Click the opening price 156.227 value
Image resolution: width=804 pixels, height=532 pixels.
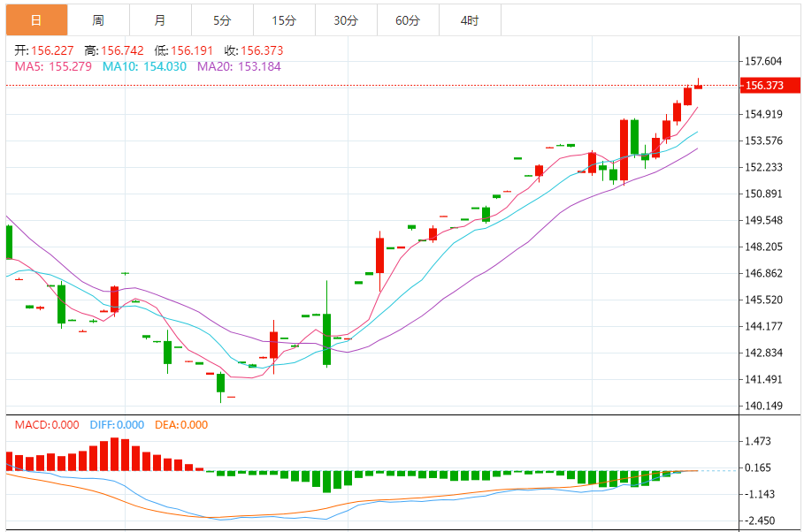(x=52, y=50)
